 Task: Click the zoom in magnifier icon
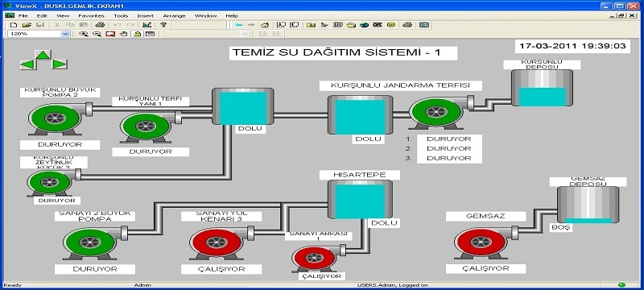click(x=84, y=34)
